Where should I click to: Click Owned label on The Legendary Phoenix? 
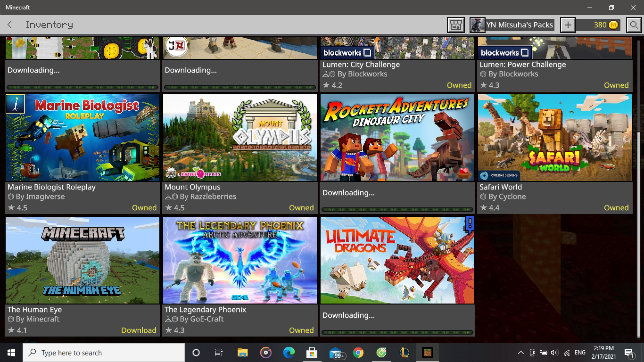(x=301, y=330)
